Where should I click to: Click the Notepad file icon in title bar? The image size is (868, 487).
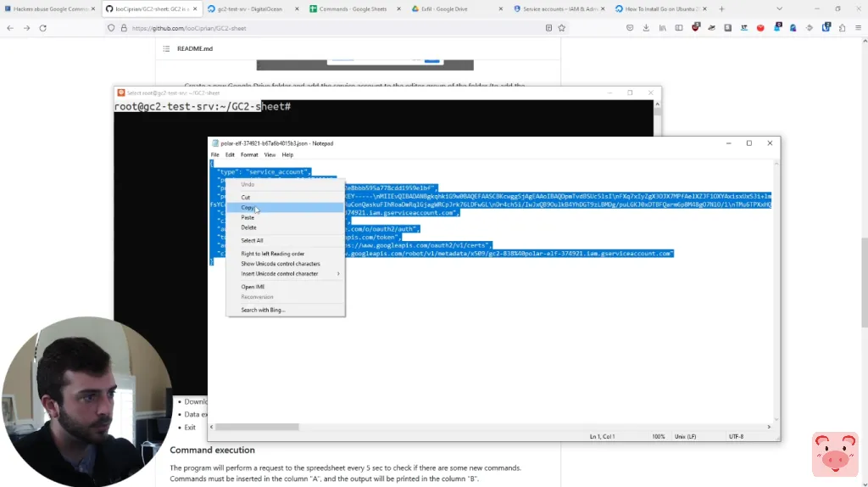point(214,143)
